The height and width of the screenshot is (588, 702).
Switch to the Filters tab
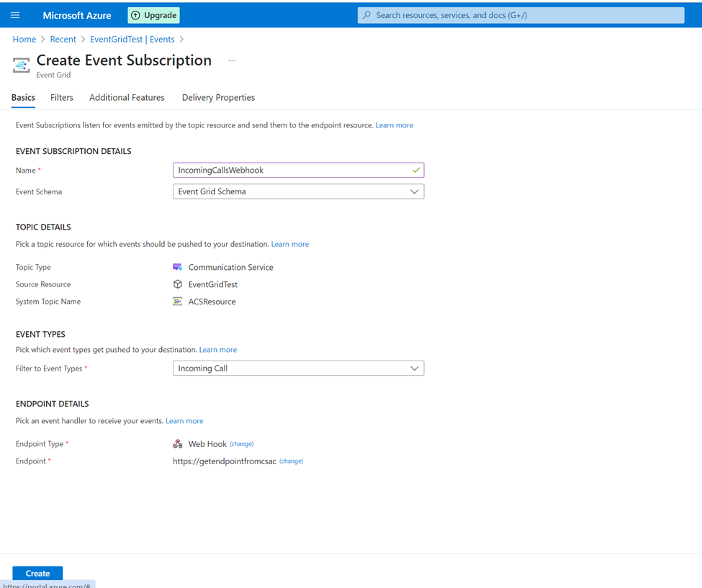pyautogui.click(x=61, y=97)
